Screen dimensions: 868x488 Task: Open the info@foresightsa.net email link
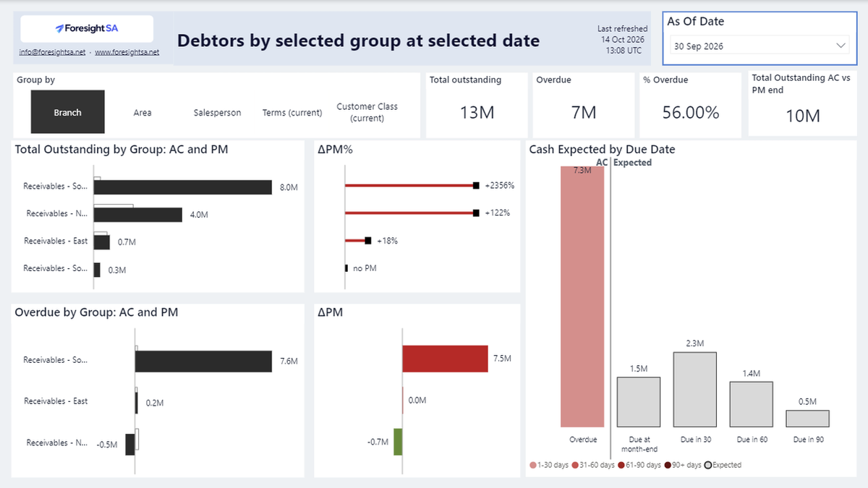tap(52, 53)
